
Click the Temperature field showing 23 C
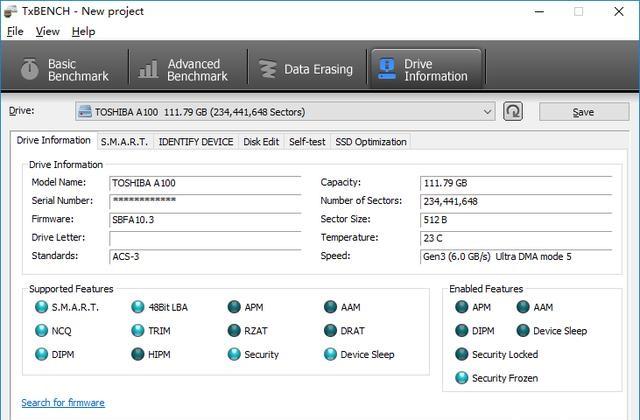516,238
